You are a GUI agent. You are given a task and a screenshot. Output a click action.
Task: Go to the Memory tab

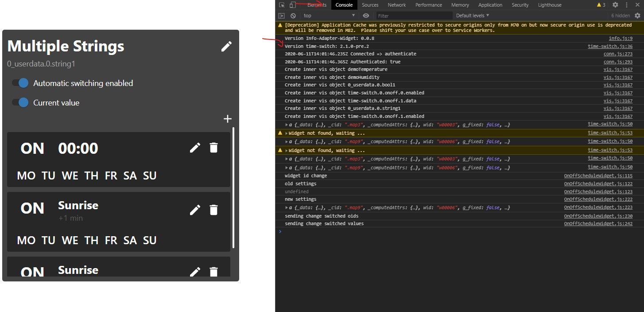point(460,5)
